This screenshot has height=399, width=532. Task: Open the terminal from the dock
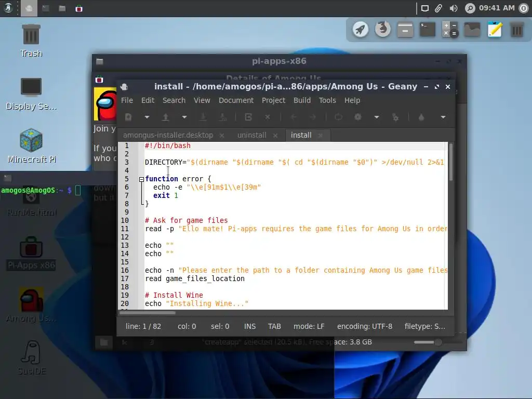[428, 29]
